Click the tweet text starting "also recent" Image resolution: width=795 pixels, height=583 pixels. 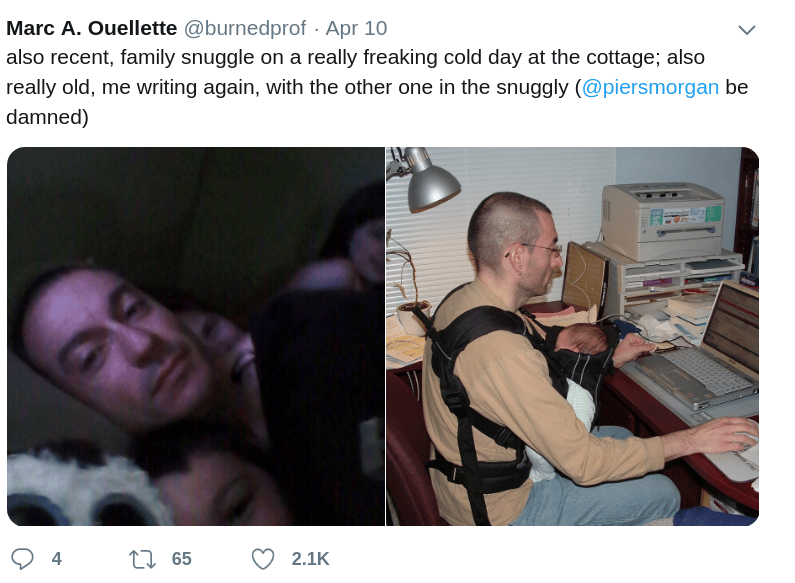tap(377, 87)
